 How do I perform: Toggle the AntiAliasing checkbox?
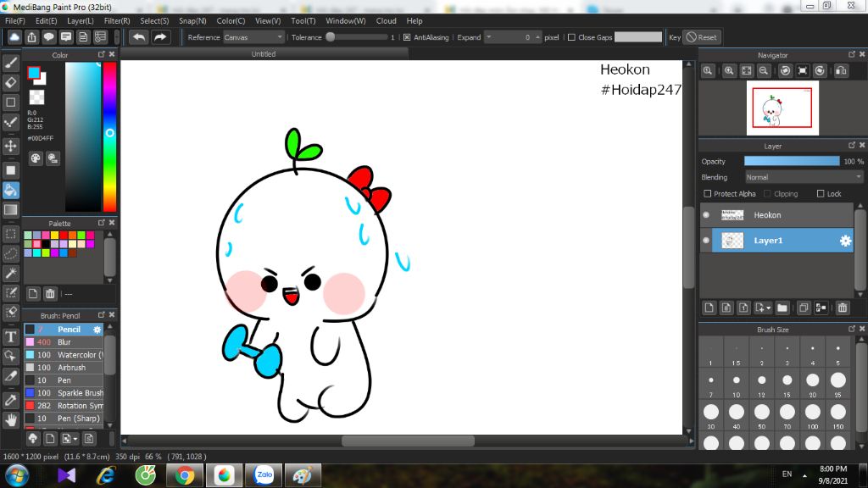coord(407,37)
